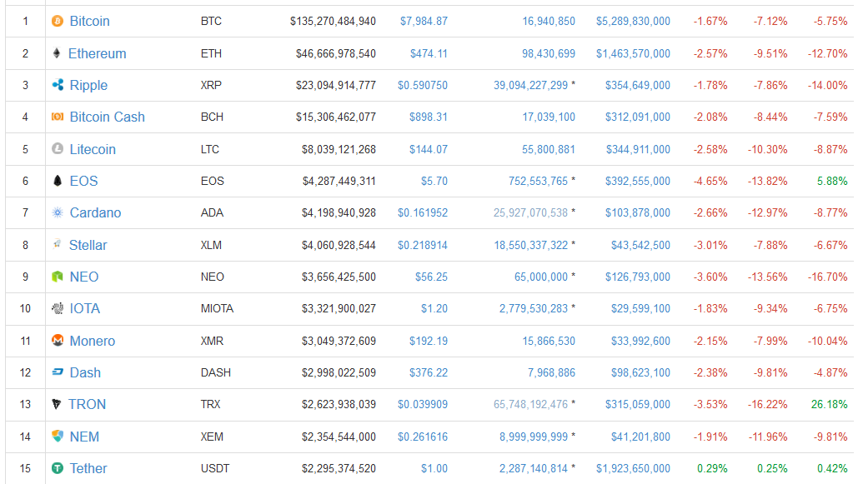Click the Monero orange logo icon

pyautogui.click(x=58, y=341)
